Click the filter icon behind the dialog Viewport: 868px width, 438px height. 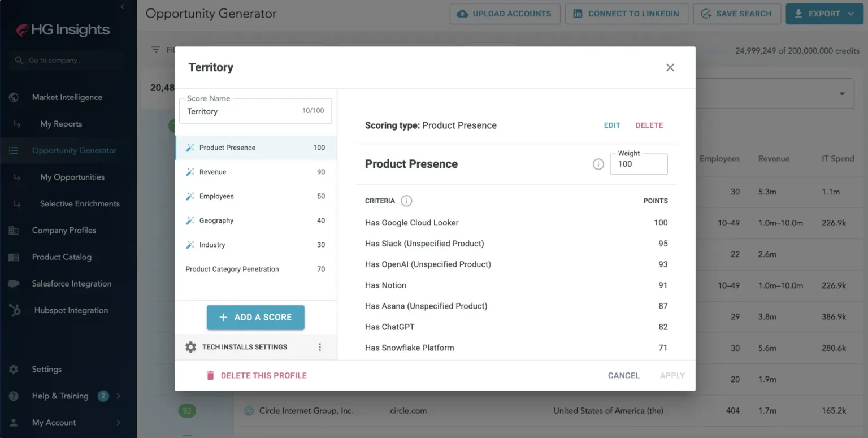coord(156,50)
